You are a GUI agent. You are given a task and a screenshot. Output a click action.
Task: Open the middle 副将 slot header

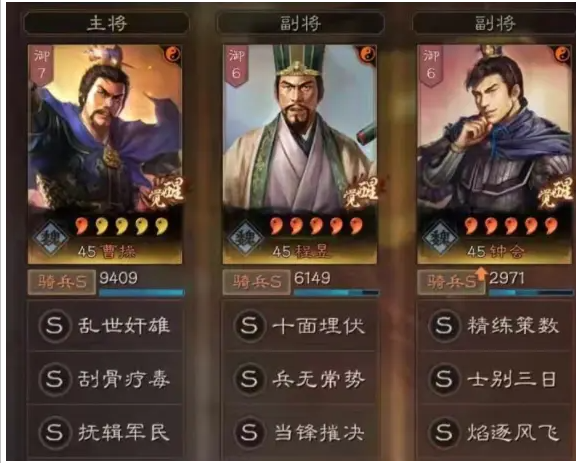300,24
